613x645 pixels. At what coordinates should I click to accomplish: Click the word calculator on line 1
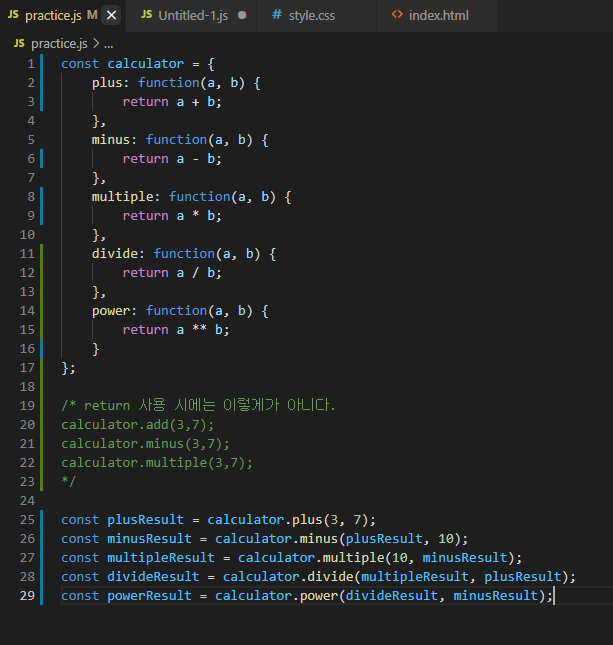(x=145, y=64)
